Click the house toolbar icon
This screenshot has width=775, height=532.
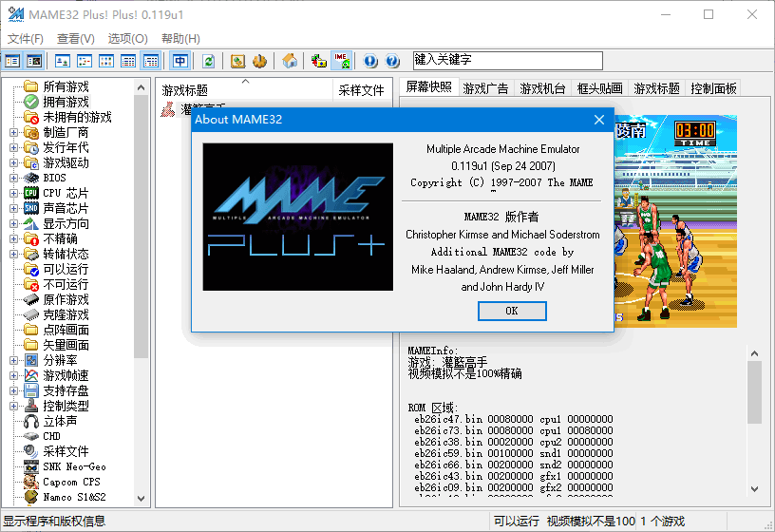pos(290,62)
